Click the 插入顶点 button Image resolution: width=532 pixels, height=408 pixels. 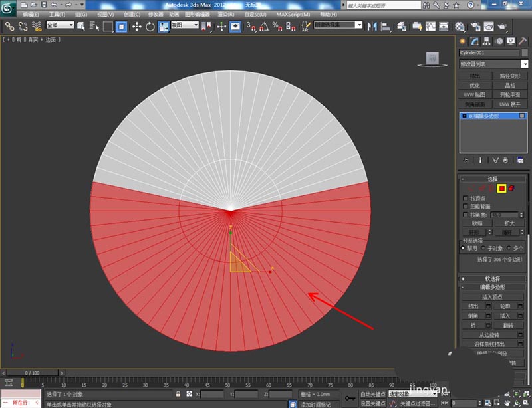(492, 296)
